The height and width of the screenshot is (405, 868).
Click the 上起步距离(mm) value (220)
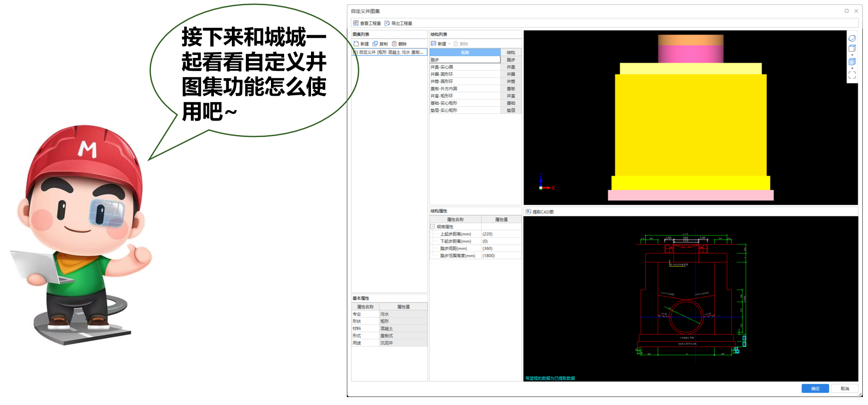(x=501, y=234)
